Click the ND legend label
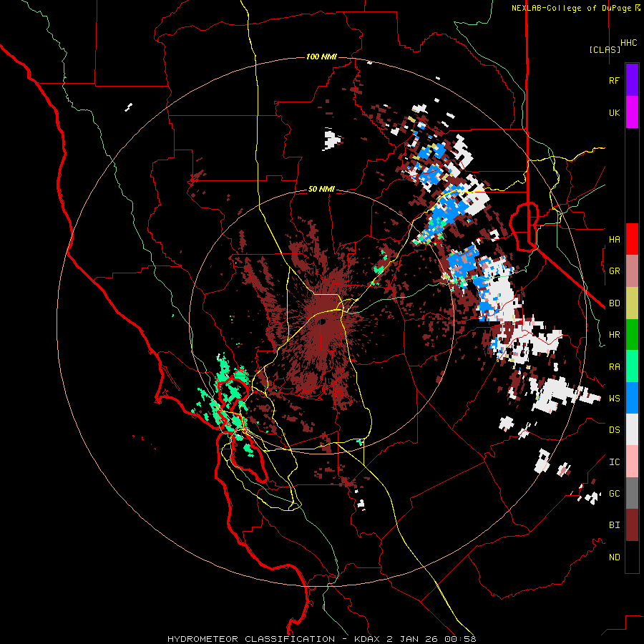Viewport: 644px width, 644px height. tap(614, 557)
